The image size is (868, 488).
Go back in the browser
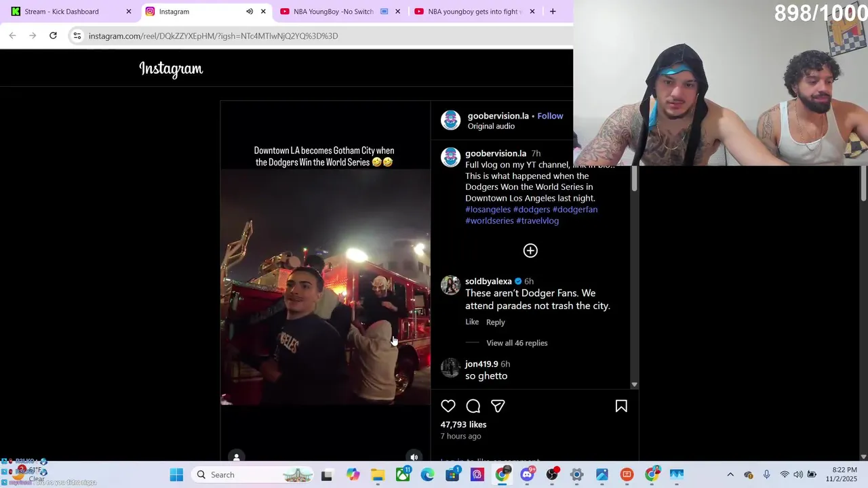click(12, 36)
